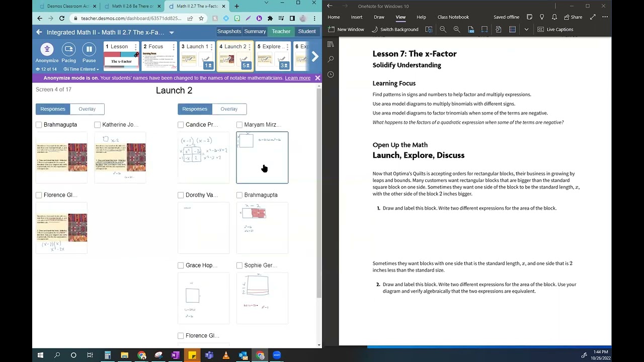Check Katherine Jo... response checkbox

97,125
